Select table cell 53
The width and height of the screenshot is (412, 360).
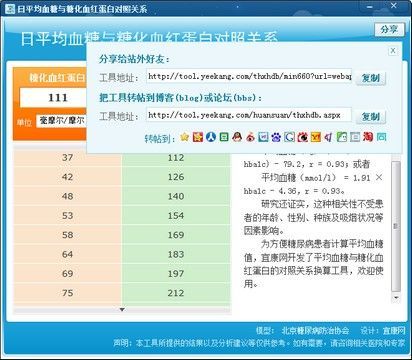(67, 215)
